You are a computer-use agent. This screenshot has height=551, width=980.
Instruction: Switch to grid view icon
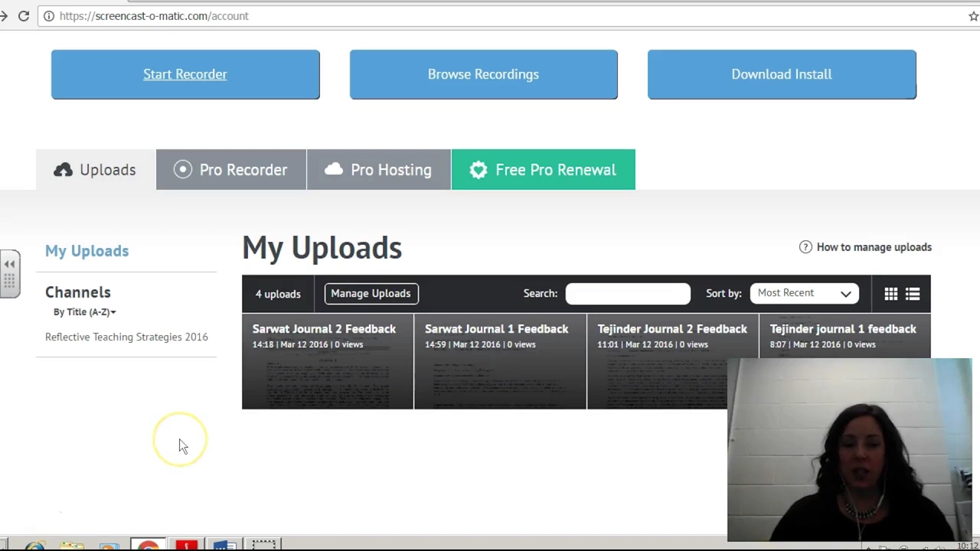pos(891,294)
